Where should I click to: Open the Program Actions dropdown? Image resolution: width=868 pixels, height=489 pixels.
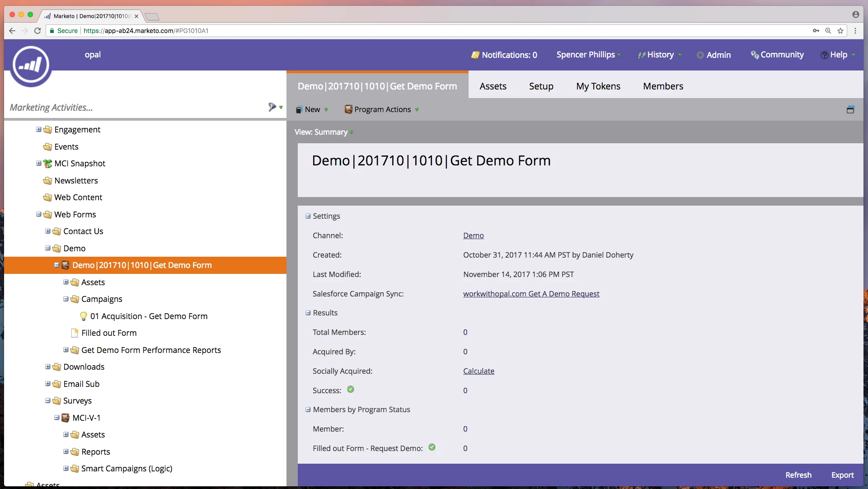coord(382,109)
